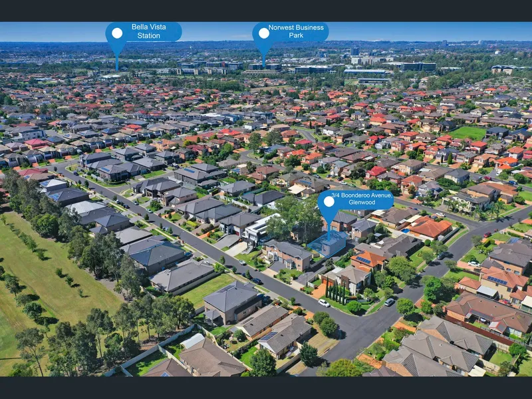Click the blue highlighted property outline
Viewport: 532px width, 399px height.
click(x=327, y=244)
